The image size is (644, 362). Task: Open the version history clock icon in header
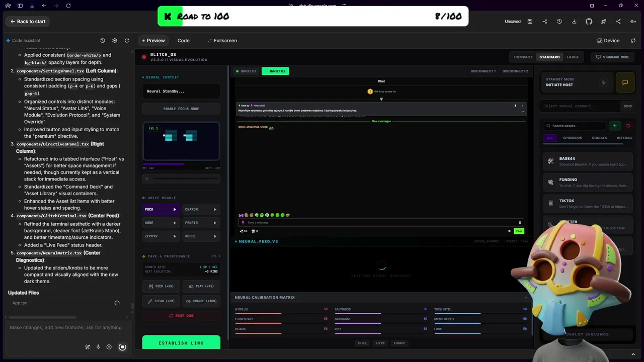pyautogui.click(x=559, y=22)
